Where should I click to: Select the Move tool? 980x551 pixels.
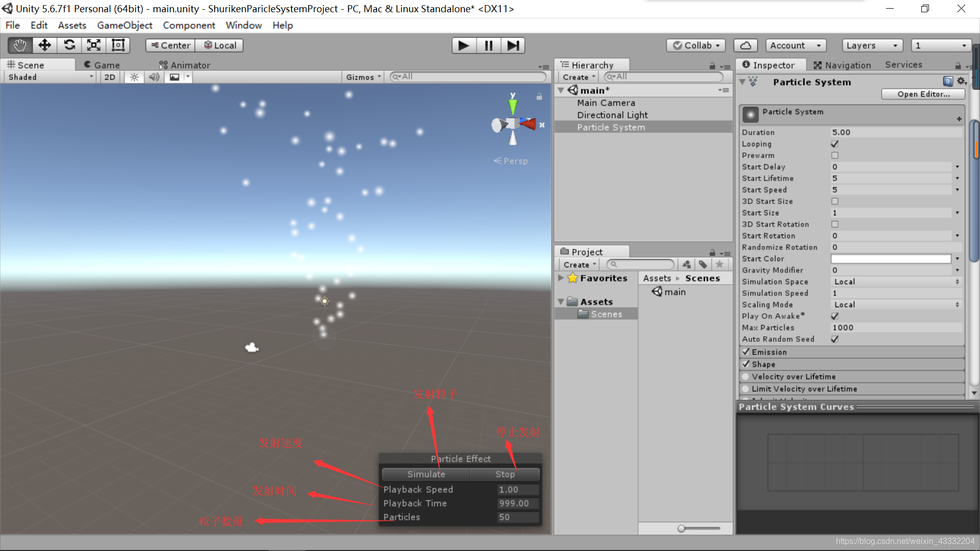pos(44,45)
